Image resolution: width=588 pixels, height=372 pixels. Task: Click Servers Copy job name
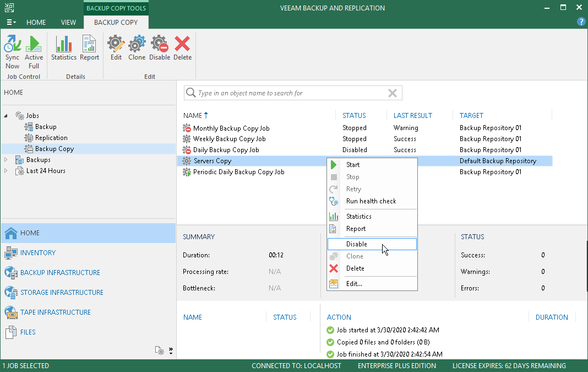(213, 161)
